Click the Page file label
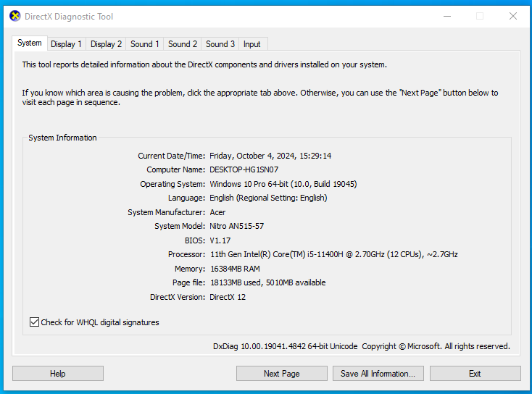Image resolution: width=532 pixels, height=394 pixels. (x=188, y=282)
